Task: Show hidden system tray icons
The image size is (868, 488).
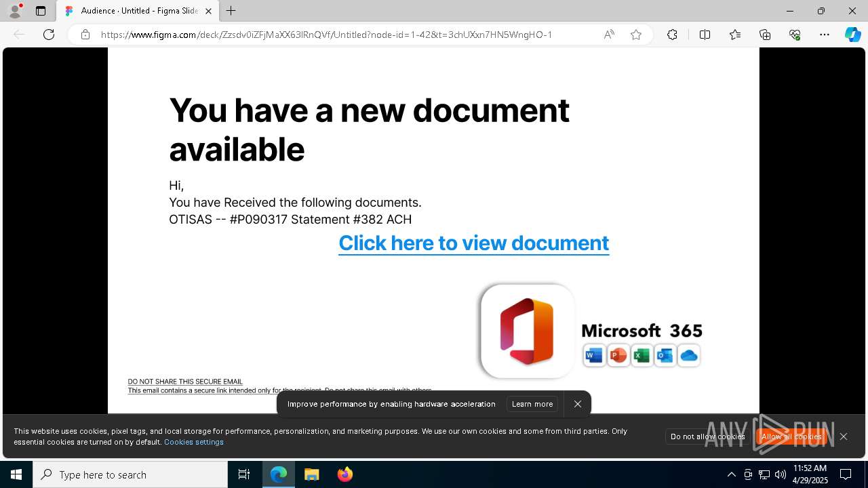Action: point(731,474)
